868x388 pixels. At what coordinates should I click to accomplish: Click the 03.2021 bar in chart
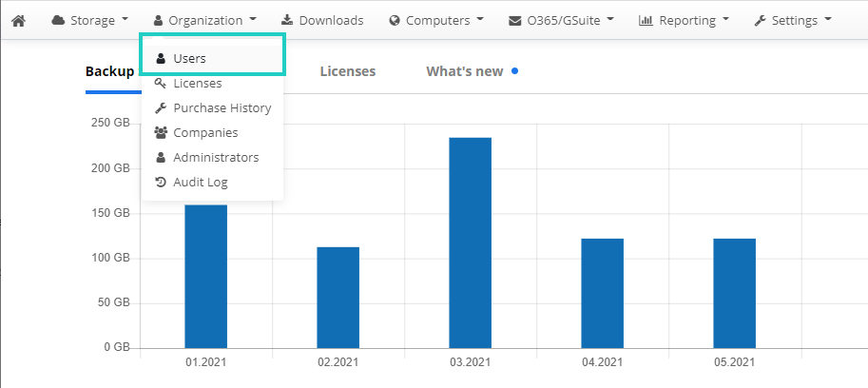pyautogui.click(x=470, y=242)
